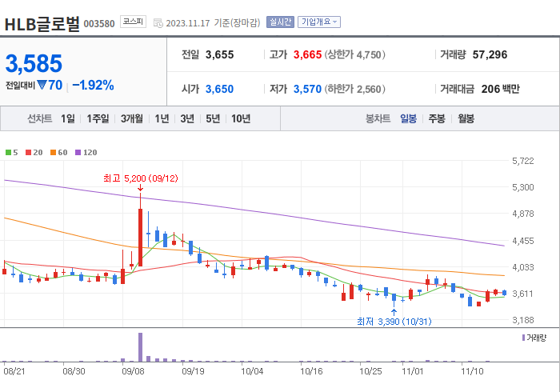Open the 기업개요 dropdown
This screenshot has height=392, width=560.
pos(319,22)
